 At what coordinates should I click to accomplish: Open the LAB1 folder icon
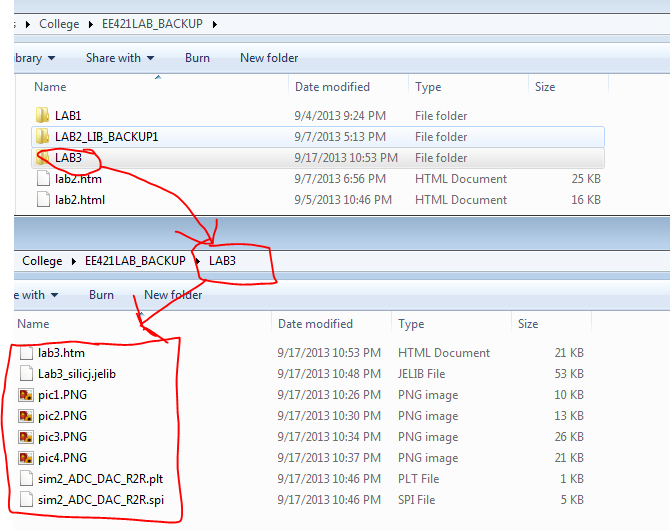pyautogui.click(x=42, y=116)
